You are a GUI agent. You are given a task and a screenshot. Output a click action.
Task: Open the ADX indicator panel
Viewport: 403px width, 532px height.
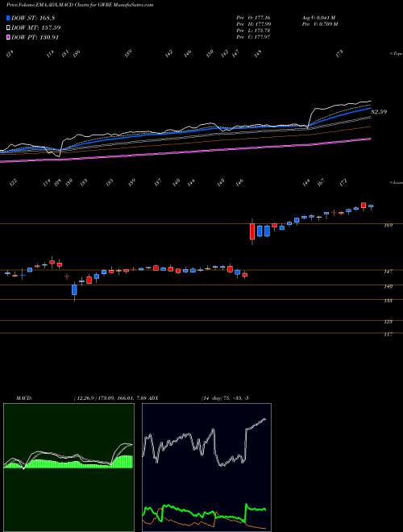[206, 468]
